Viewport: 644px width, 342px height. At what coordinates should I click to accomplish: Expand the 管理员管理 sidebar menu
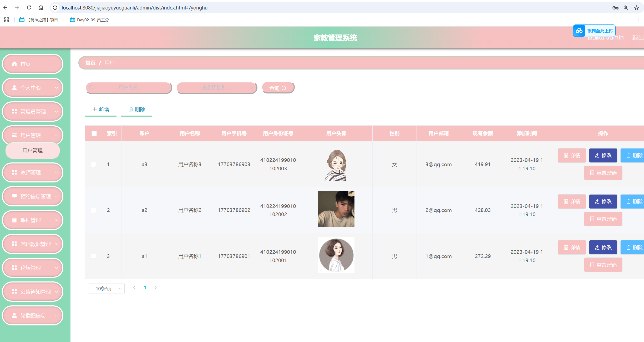click(x=33, y=112)
